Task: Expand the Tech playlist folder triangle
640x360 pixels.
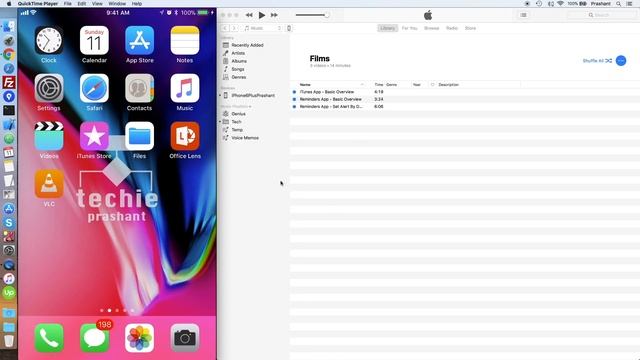Action: [x=220, y=122]
